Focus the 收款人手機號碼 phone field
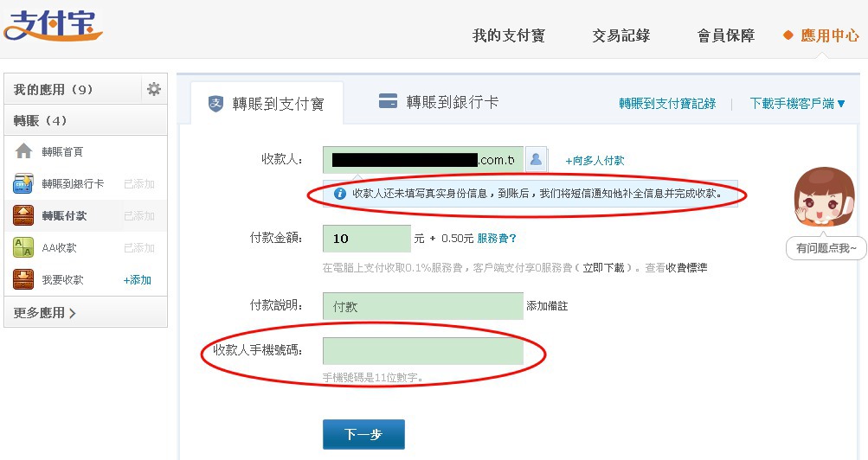868x460 pixels. coord(423,350)
